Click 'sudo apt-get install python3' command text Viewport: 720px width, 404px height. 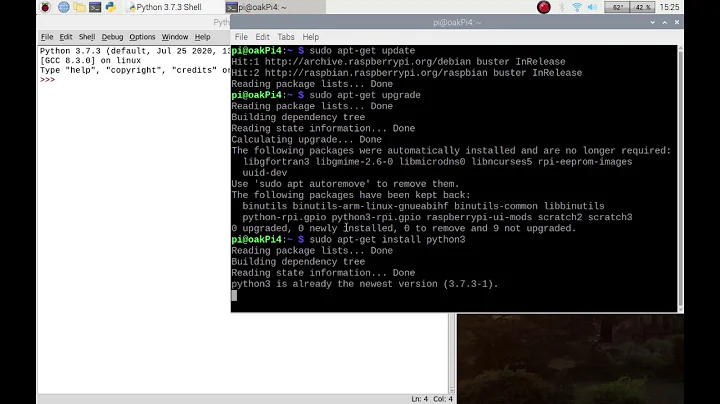pyautogui.click(x=387, y=240)
